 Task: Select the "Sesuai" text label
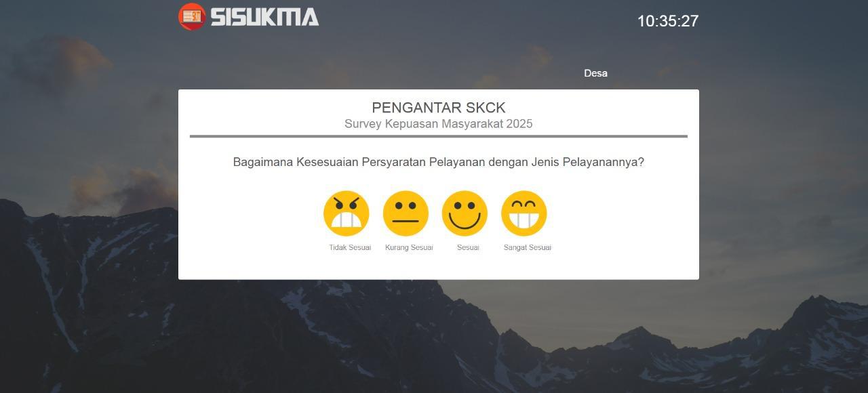pyautogui.click(x=468, y=247)
